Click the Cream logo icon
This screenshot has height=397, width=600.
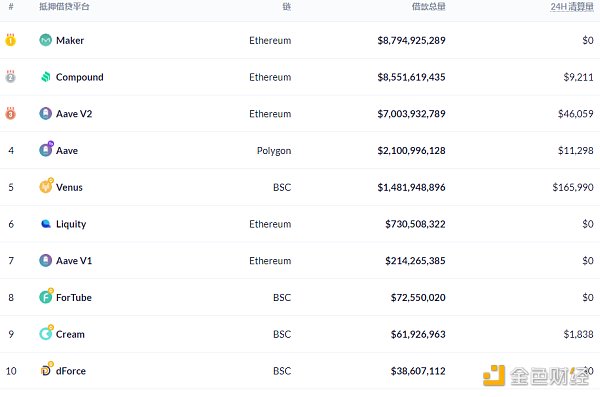point(46,333)
